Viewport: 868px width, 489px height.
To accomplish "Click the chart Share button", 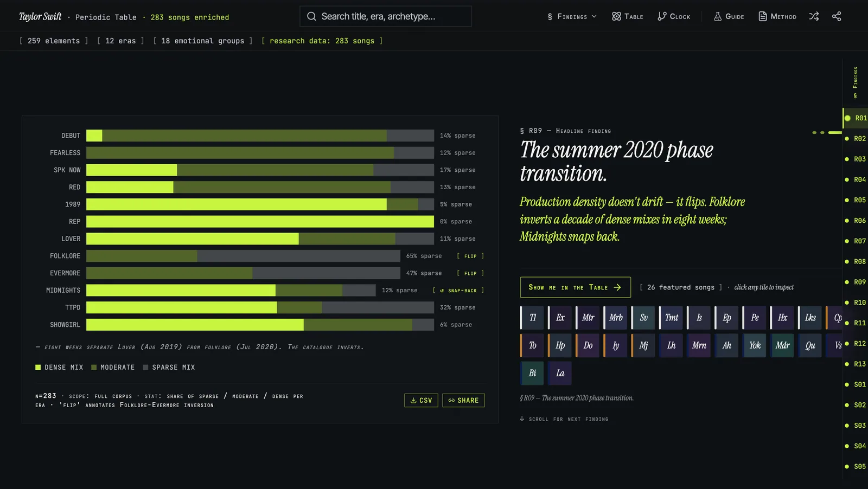I will (463, 400).
